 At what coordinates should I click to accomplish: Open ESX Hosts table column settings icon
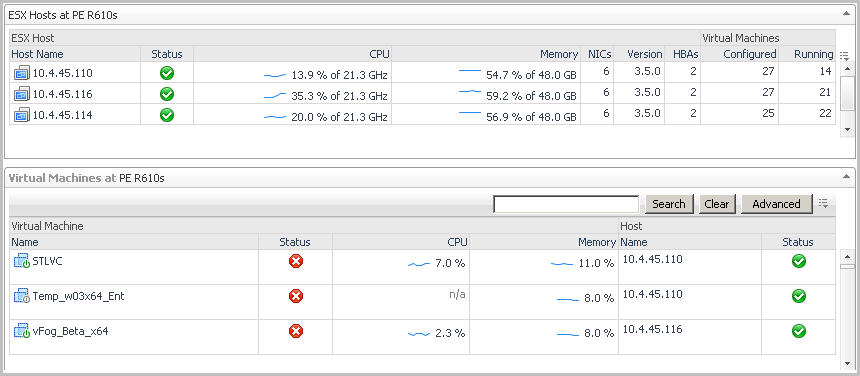click(844, 55)
